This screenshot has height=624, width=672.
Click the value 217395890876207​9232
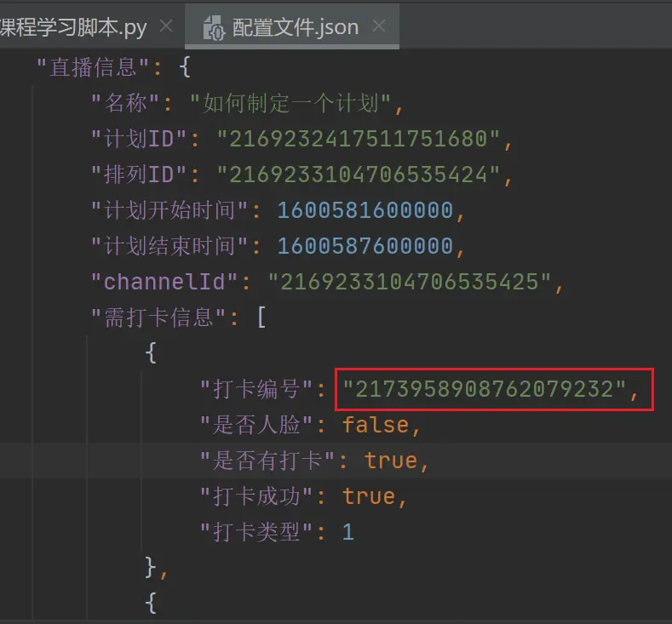[485, 389]
